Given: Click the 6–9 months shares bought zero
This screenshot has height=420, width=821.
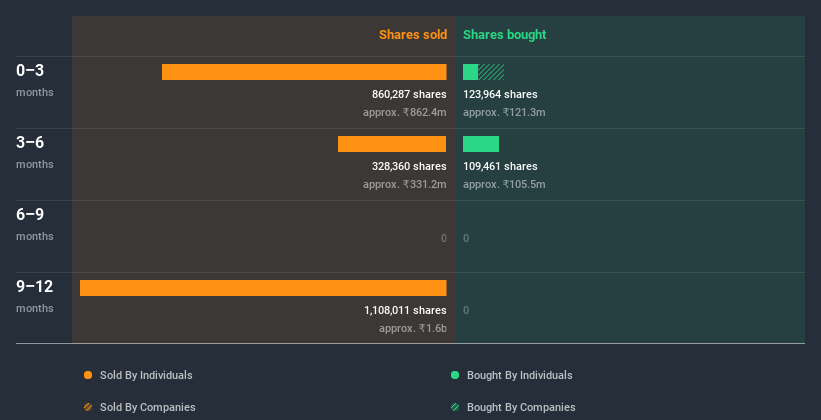Looking at the screenshot, I should coord(466,238).
